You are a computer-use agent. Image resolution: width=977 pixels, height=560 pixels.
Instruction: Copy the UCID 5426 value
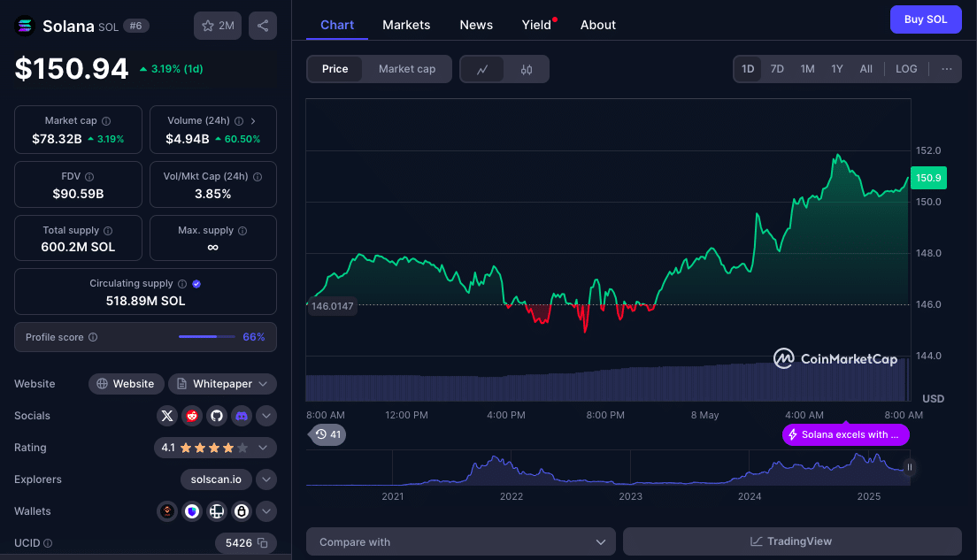coord(262,543)
